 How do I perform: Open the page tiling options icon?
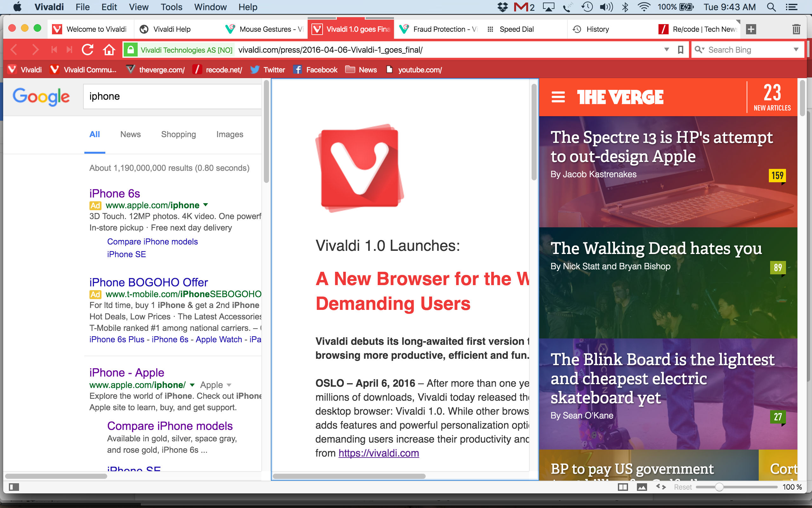click(x=623, y=487)
